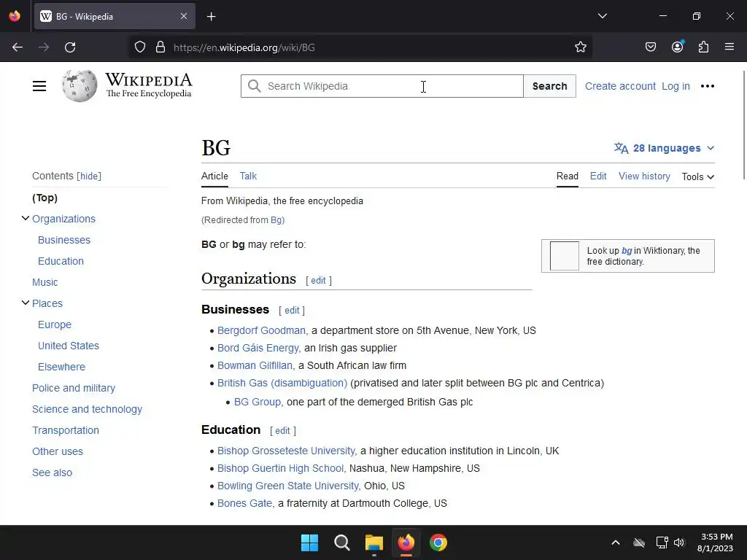Click the Search button
Image resolution: width=747 pixels, height=560 pixels.
pyautogui.click(x=549, y=86)
